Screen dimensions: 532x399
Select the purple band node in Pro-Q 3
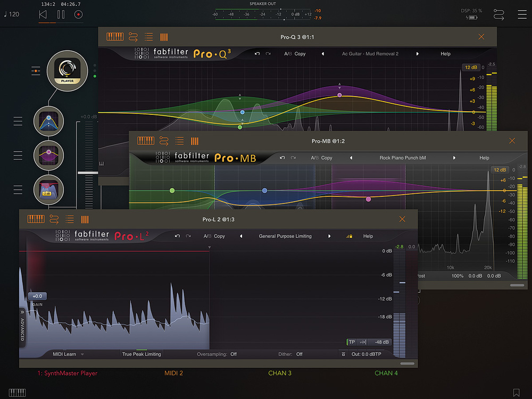339,95
